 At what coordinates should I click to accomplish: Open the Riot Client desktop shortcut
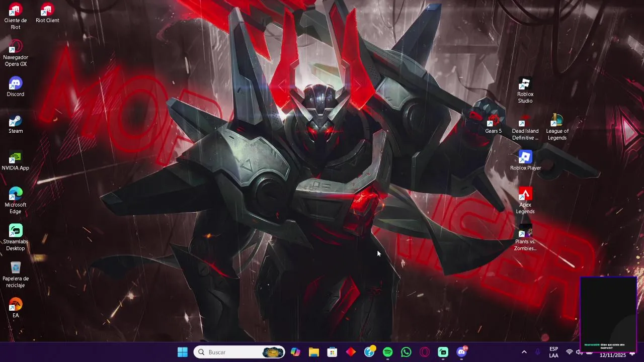pos(47,13)
